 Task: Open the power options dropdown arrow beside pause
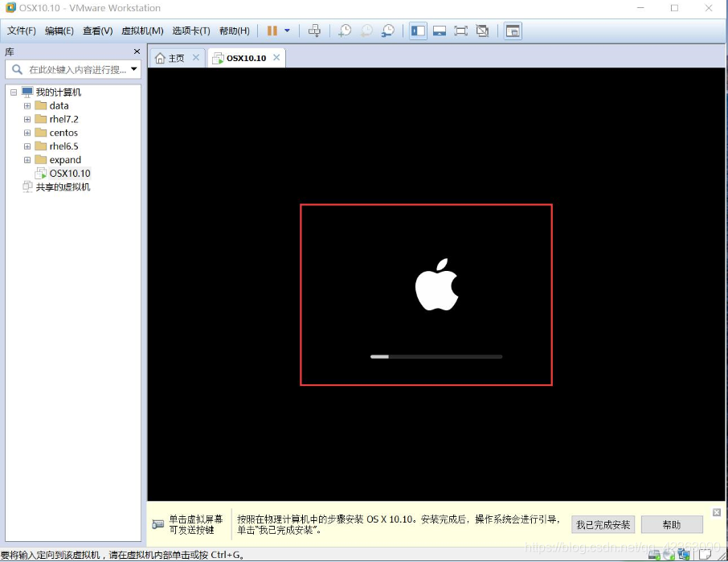coord(287,31)
